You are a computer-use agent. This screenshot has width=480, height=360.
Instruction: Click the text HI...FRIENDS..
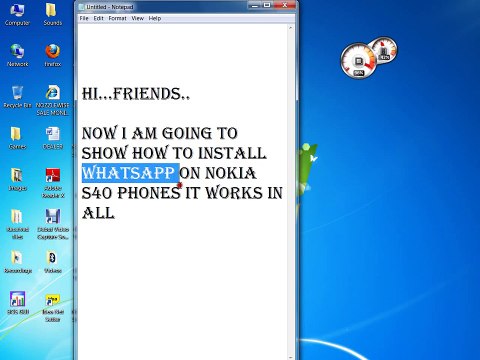coord(136,94)
